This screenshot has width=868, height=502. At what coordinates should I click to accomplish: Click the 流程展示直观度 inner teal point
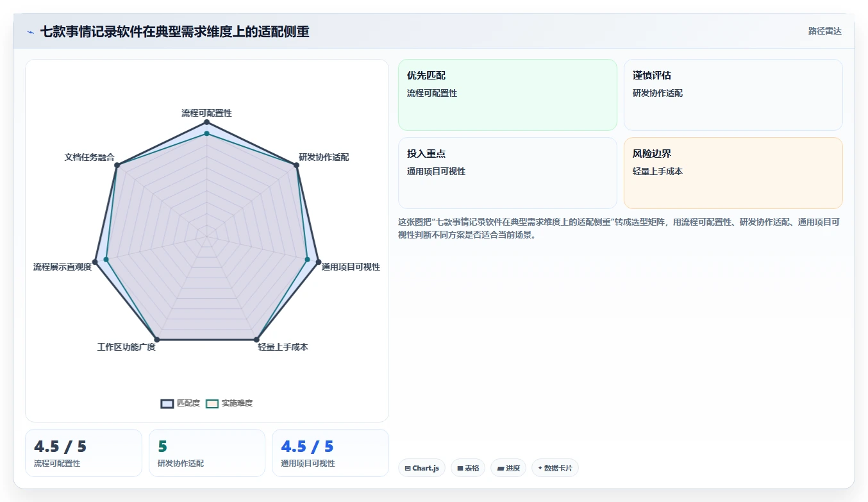pyautogui.click(x=106, y=260)
